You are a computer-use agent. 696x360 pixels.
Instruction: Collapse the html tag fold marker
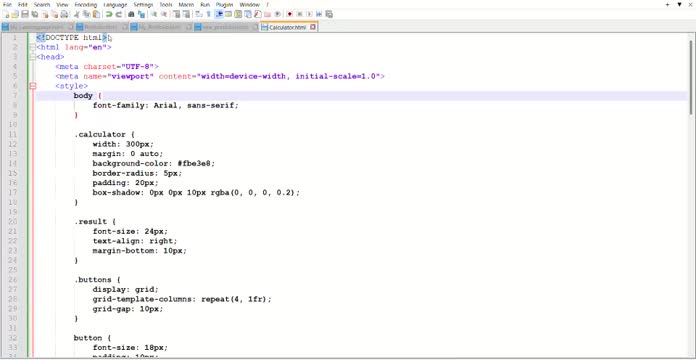click(32, 47)
